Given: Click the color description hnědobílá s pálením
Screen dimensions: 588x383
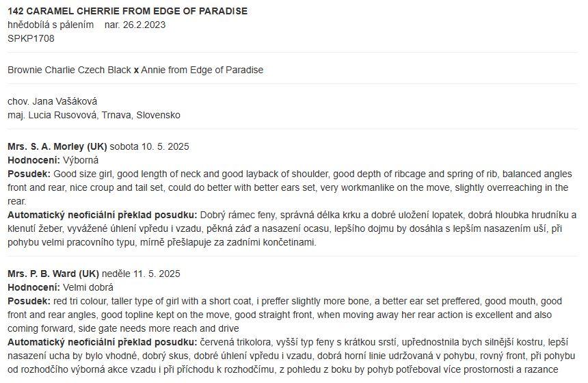Looking at the screenshot, I should (51, 25).
